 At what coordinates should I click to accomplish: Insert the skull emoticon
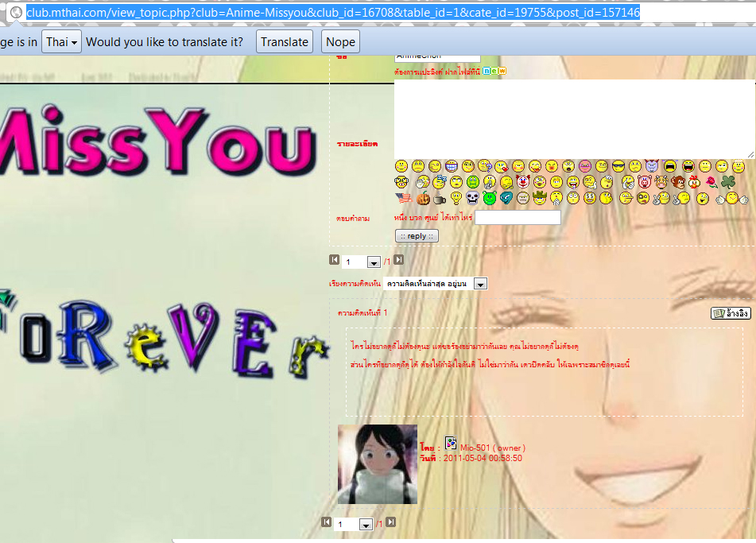[x=472, y=198]
